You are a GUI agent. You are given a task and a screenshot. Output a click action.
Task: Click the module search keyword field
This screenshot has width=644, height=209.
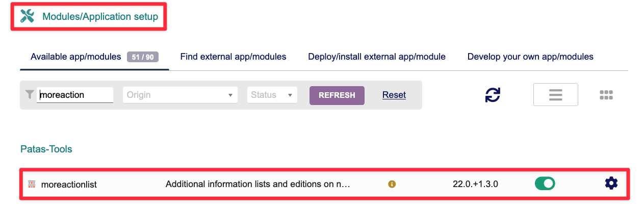click(75, 95)
